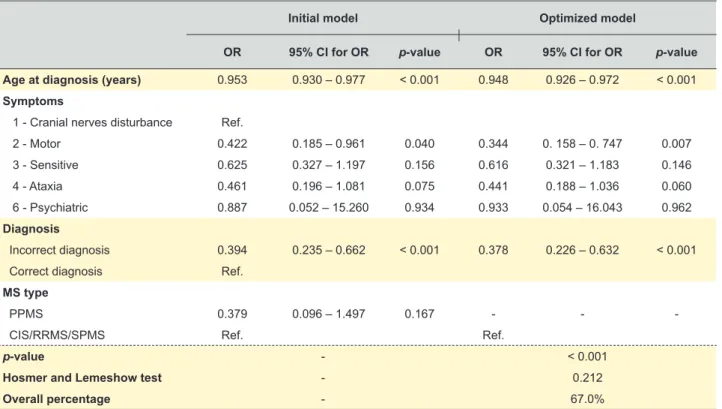The image size is (722, 409).
Task: Select the "0.054 – 16.043" interval
Action: (582, 207)
